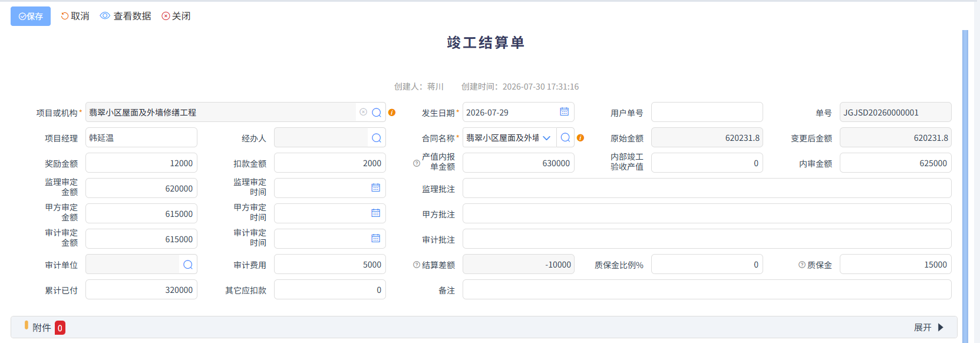Click the 保存 save button
The width and height of the screenshot is (980, 343).
(31, 16)
